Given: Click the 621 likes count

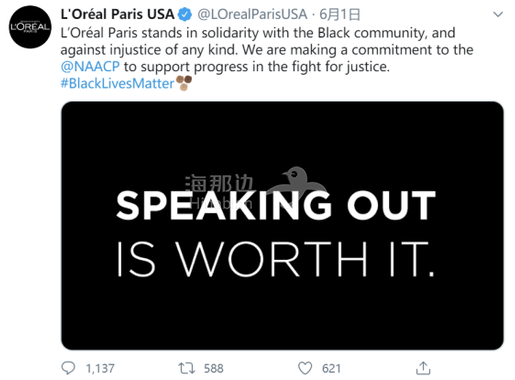Looking at the screenshot, I should pos(331,368).
